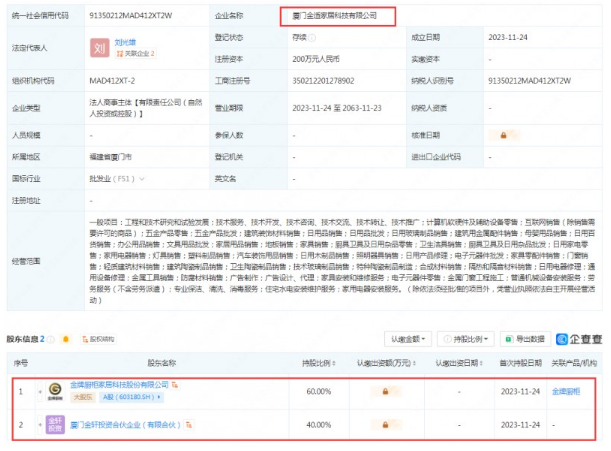Click the info icon beside 存续 status
Screen dimensions: 611x451
[x=312, y=38]
